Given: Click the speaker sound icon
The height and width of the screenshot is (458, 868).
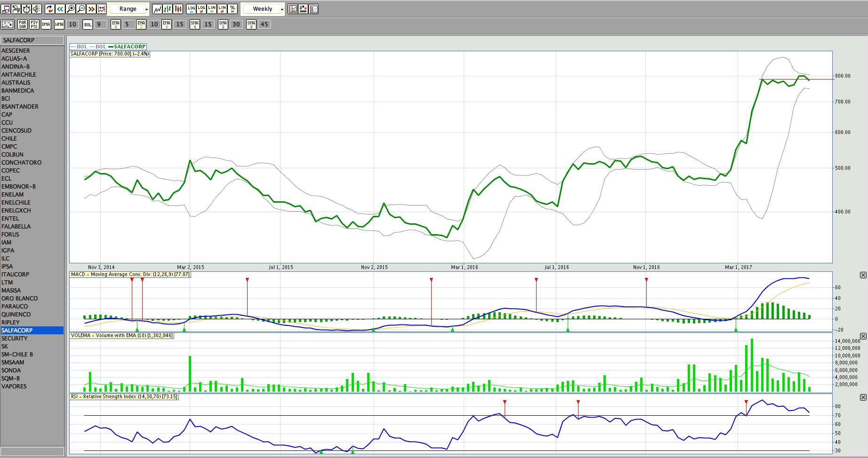Looking at the screenshot, I should [37, 9].
